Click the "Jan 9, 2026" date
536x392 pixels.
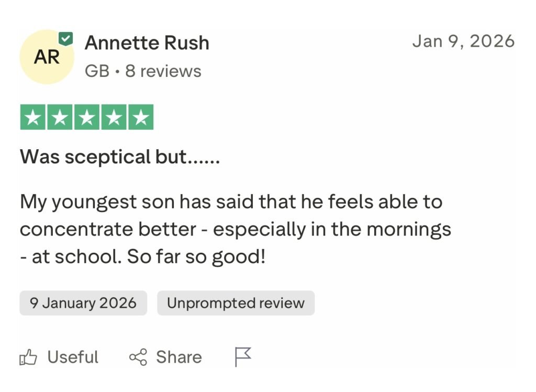click(x=463, y=41)
